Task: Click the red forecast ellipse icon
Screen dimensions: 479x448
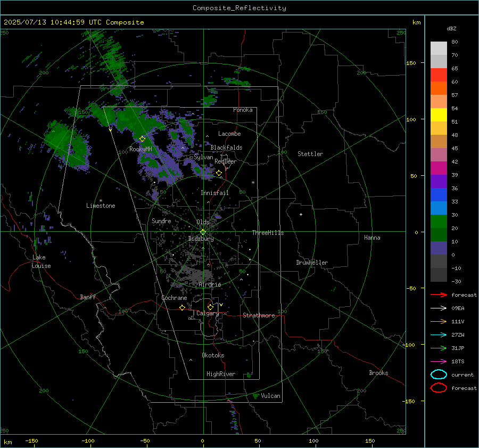Action: click(439, 388)
